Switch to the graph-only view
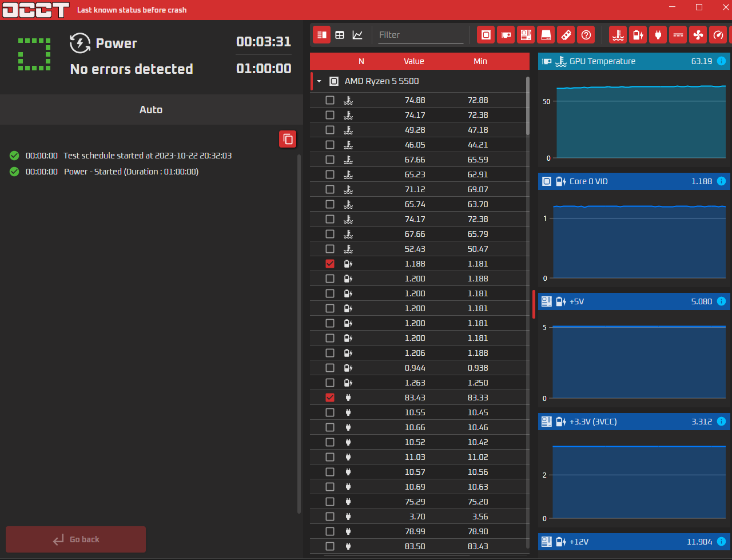The image size is (732, 560). (x=357, y=35)
